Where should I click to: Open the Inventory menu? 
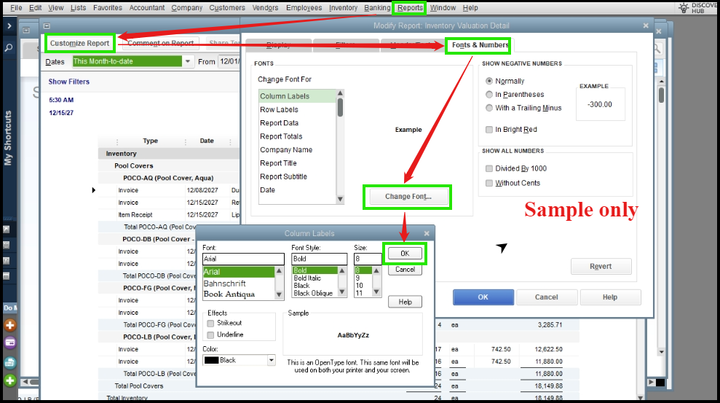[343, 8]
